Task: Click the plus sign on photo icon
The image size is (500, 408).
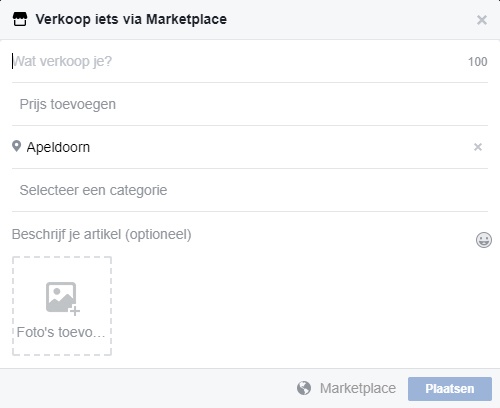Action: pos(75,311)
